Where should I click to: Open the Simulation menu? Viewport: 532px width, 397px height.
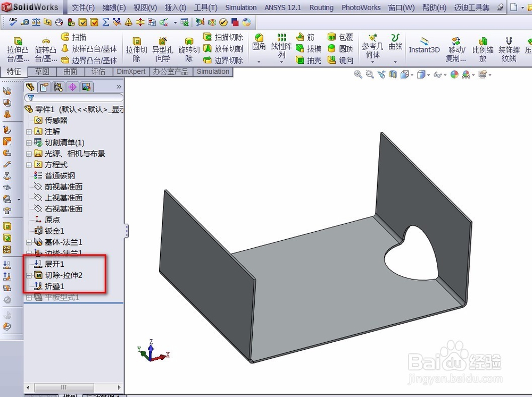pos(241,7)
